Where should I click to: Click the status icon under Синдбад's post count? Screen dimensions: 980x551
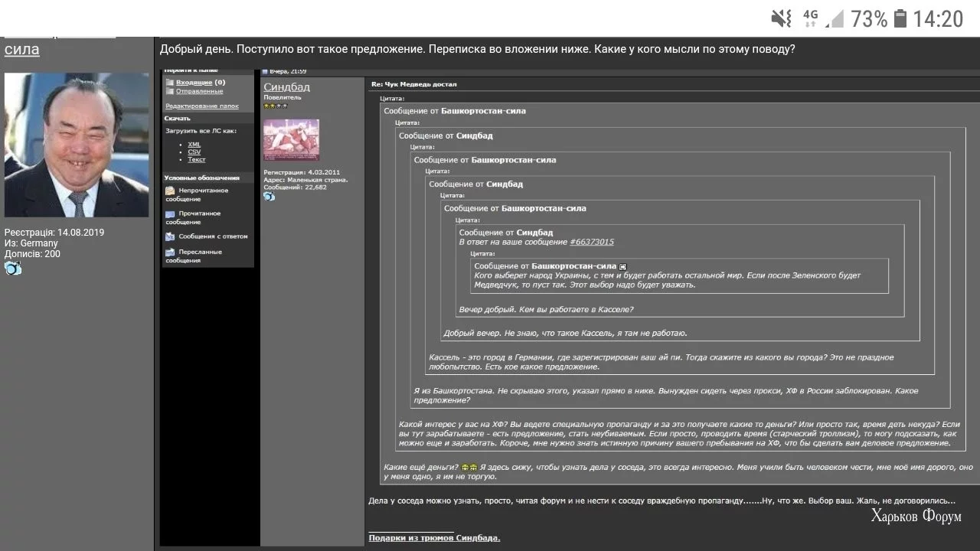[269, 197]
